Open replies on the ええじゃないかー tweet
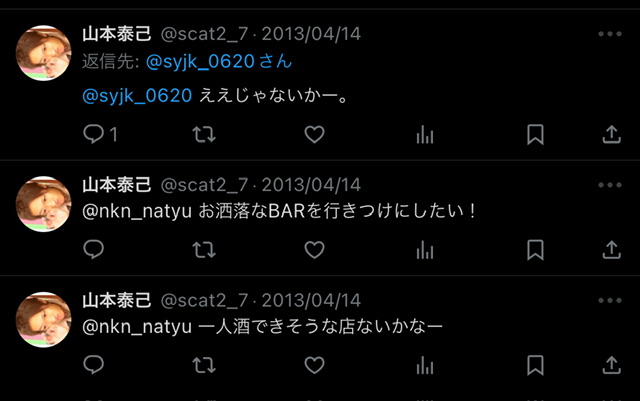 (x=100, y=134)
